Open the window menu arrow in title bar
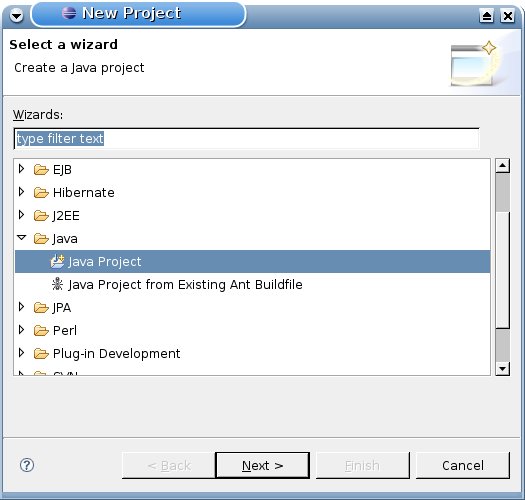 tap(16, 15)
